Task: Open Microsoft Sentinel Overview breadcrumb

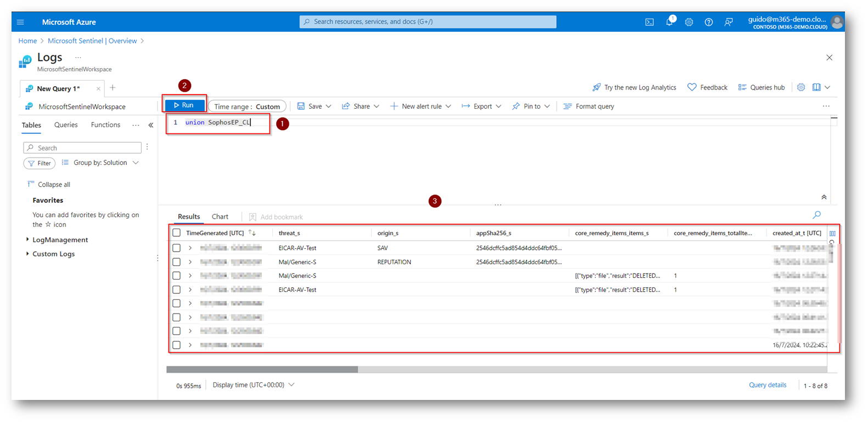Action: point(92,41)
